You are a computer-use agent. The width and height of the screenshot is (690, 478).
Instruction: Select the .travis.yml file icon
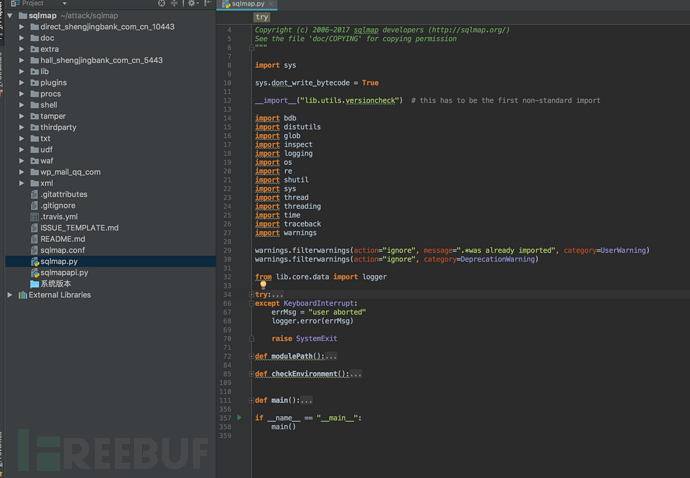(34, 217)
